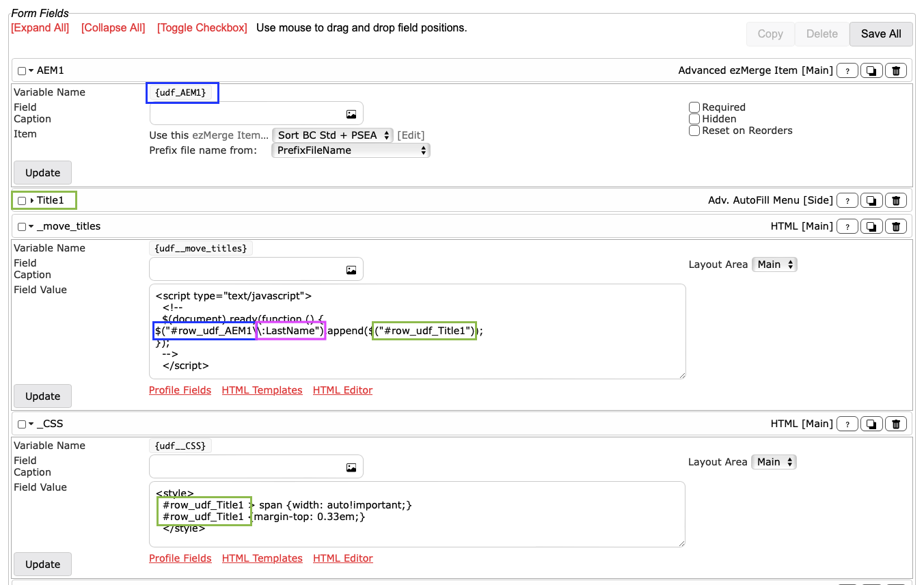Open HTML Editor under _CSS
Image resolution: width=924 pixels, height=585 pixels.
click(343, 558)
